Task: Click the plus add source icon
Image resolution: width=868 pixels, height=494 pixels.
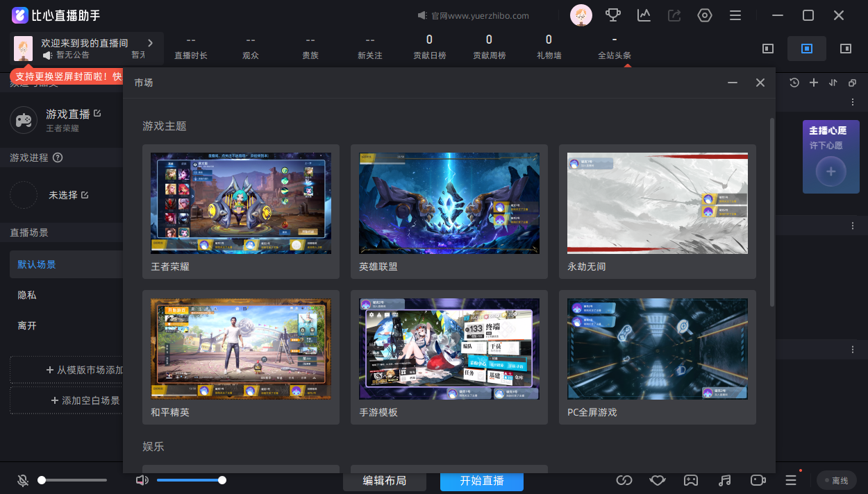Action: 814,83
